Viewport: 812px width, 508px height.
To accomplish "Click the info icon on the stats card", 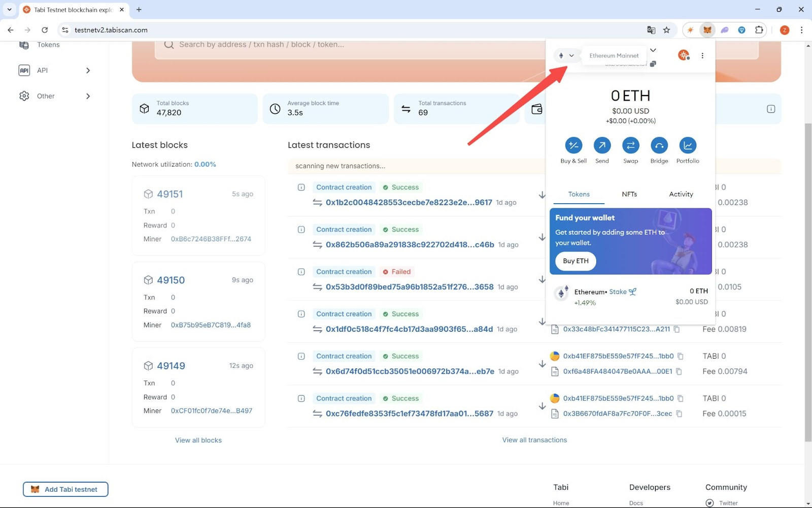I will tap(771, 109).
